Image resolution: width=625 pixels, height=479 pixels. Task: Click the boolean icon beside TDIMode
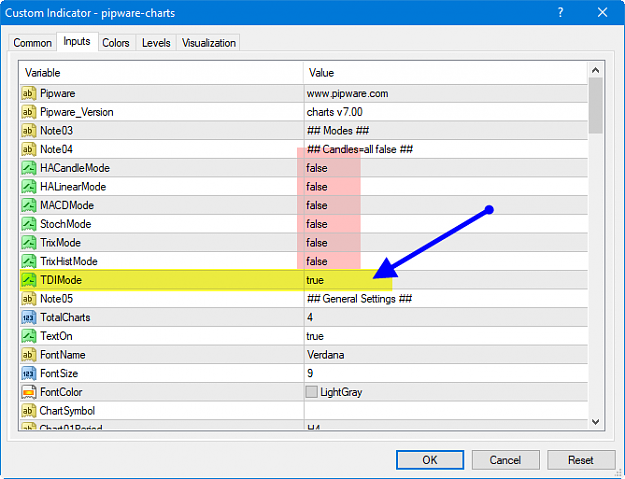[28, 280]
